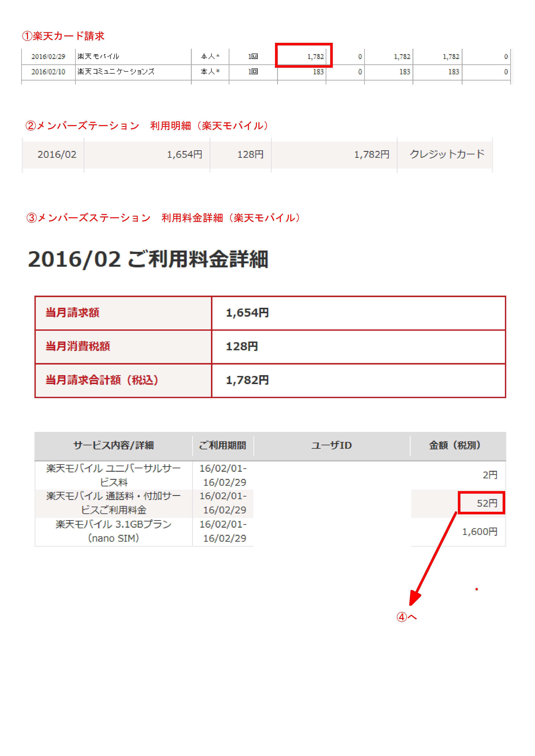Click the ユニバーサルサービス料 service row name
Screen dimensions: 535x756
(x=113, y=475)
